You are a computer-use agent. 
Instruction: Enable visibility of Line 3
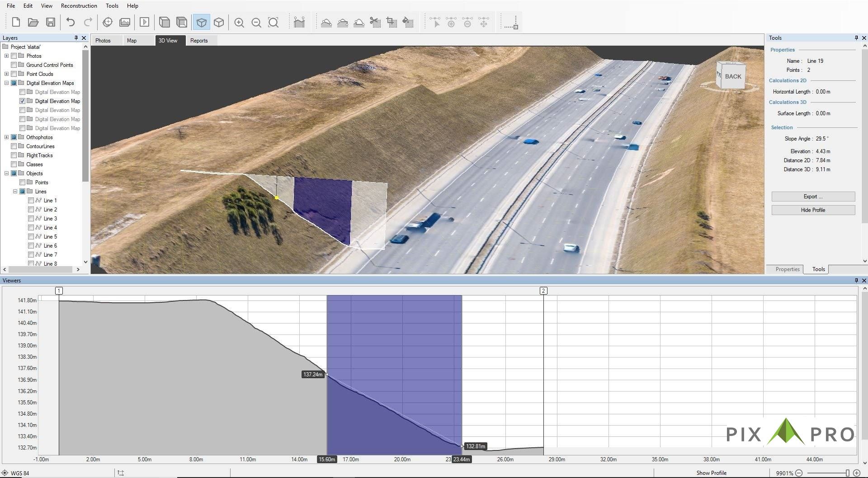pyautogui.click(x=31, y=218)
